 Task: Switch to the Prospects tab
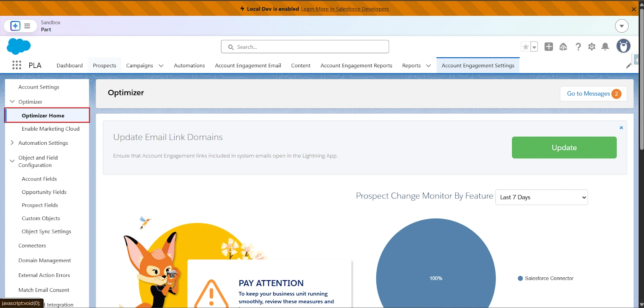tap(105, 65)
